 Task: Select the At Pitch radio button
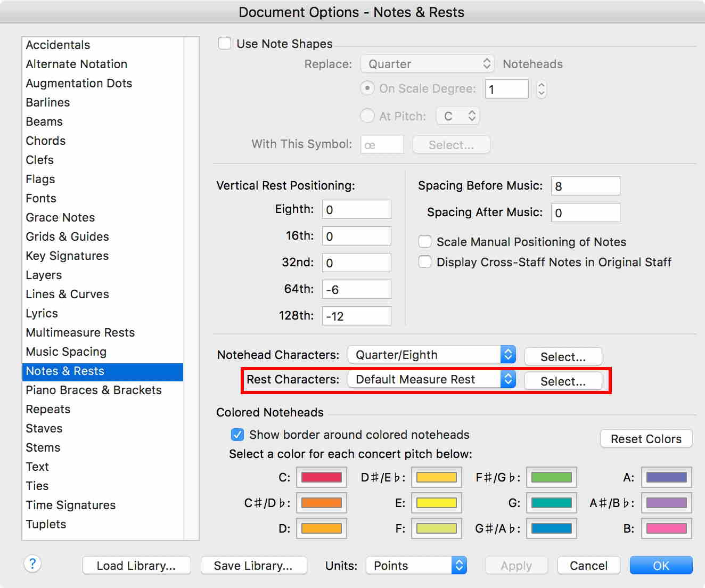pyautogui.click(x=367, y=116)
